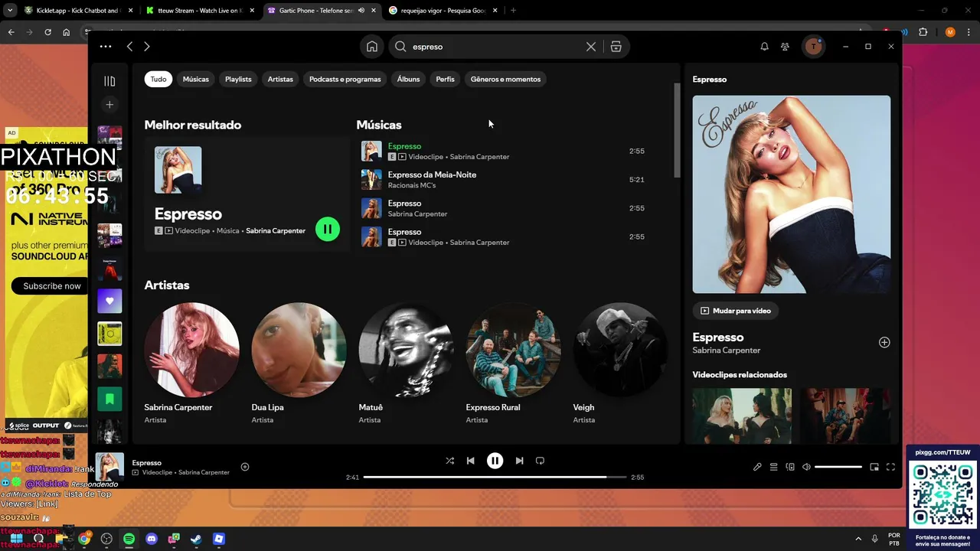The width and height of the screenshot is (980, 551).
Task: Open the miniplayer icon
Action: coord(874,467)
